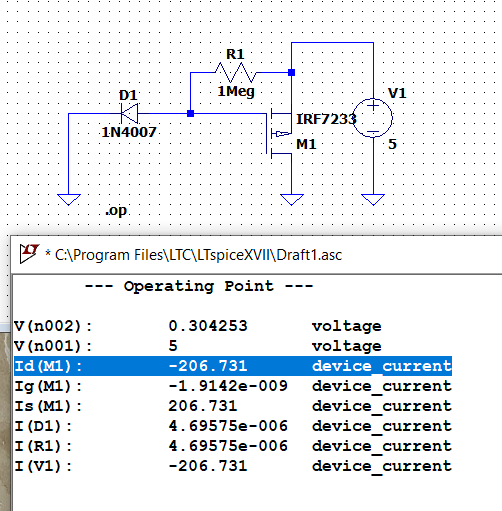Select the R1 resistor symbol
The height and width of the screenshot is (511, 502).
pos(236,73)
